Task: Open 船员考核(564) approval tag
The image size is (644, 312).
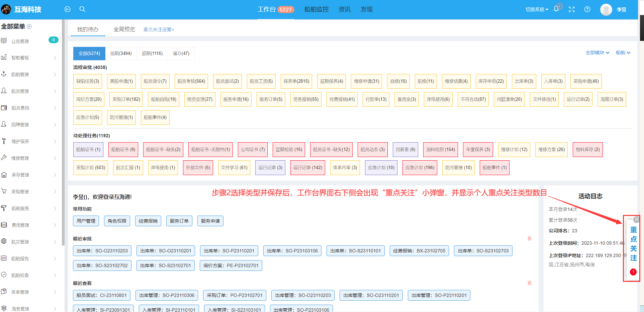Action: coord(191,81)
